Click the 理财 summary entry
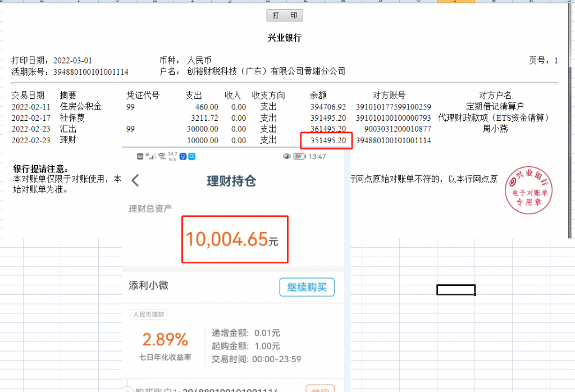 pyautogui.click(x=68, y=140)
